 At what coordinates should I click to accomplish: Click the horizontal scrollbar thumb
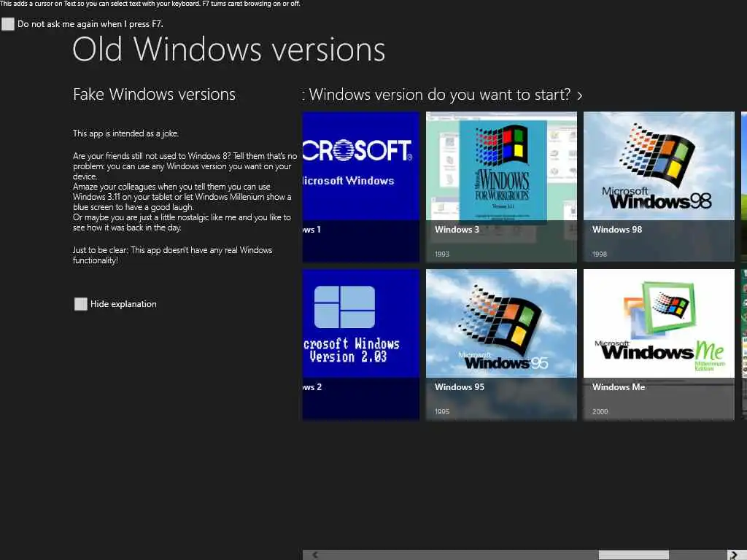(634, 555)
